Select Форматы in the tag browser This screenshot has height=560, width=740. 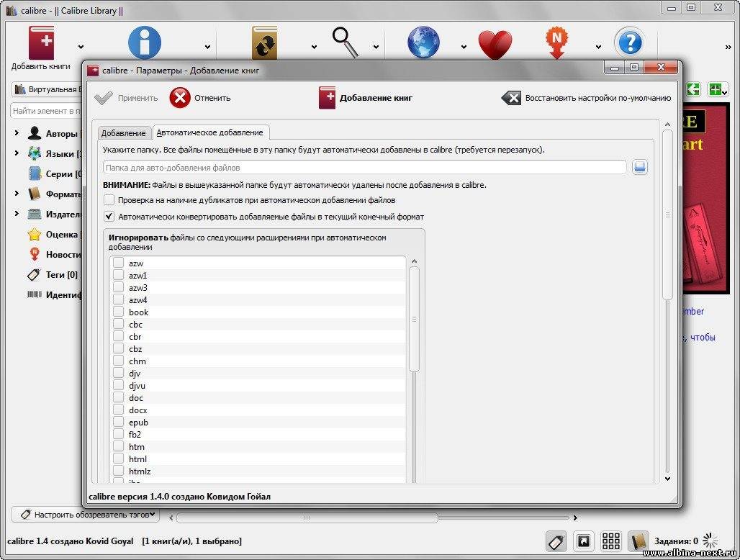[x=64, y=194]
